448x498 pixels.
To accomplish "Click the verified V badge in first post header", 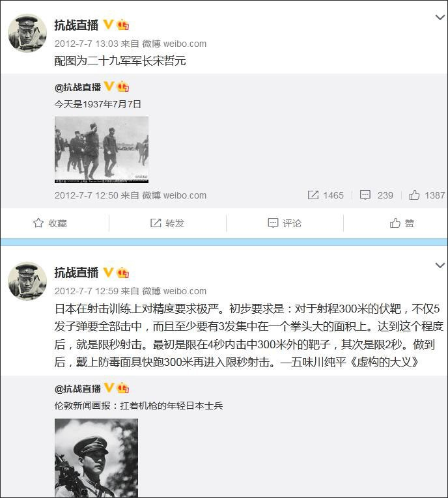I will [x=108, y=25].
